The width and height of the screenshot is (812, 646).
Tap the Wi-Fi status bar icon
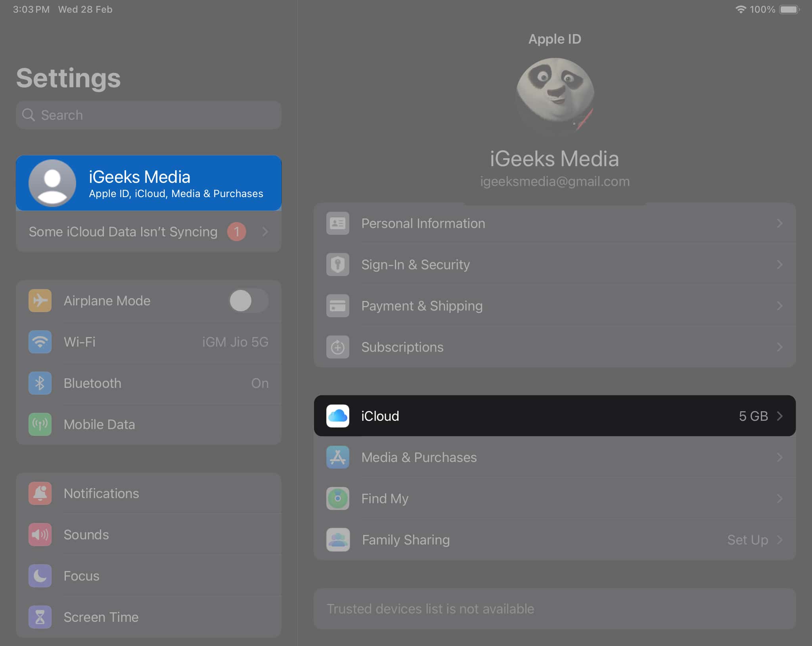(x=740, y=9)
